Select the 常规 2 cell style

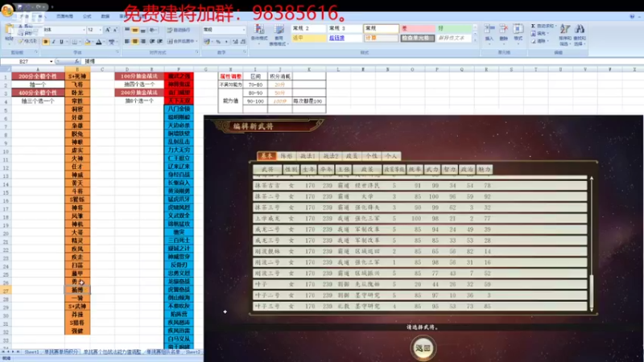[x=308, y=28]
